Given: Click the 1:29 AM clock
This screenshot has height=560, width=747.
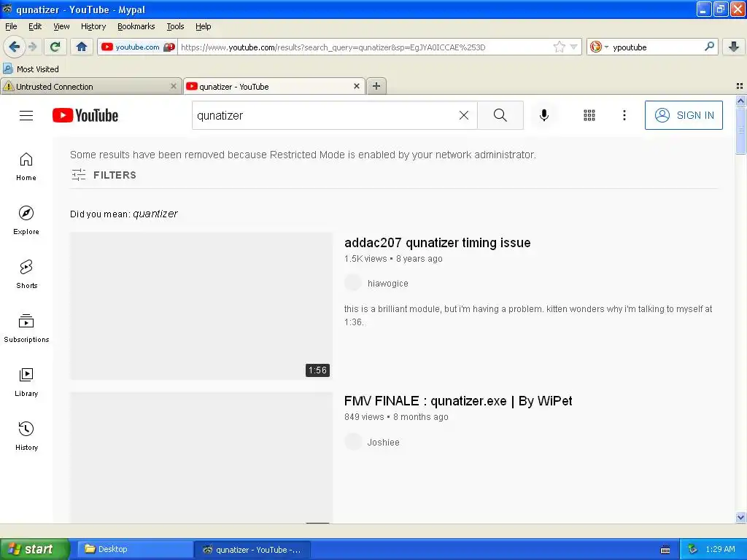Looking at the screenshot, I should [720, 549].
